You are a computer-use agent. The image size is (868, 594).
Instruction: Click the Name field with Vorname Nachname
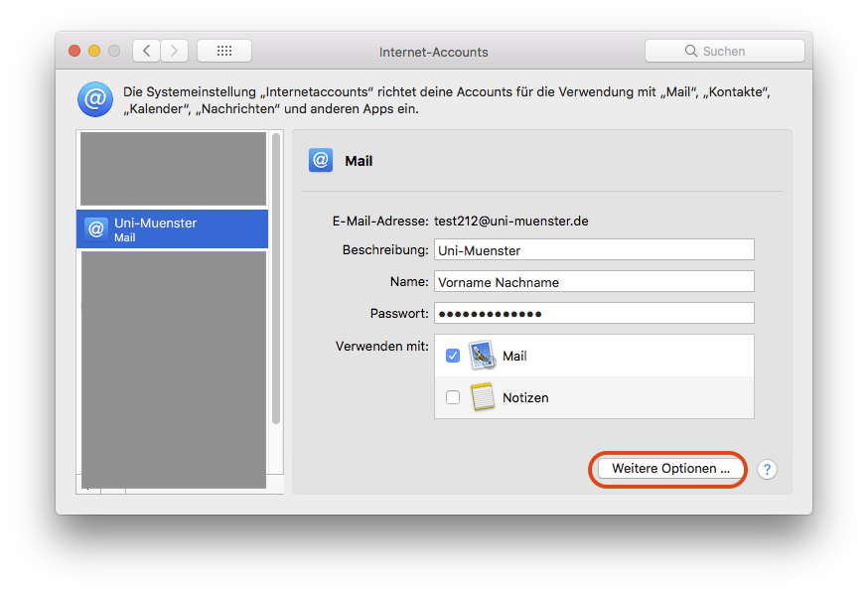click(x=593, y=282)
